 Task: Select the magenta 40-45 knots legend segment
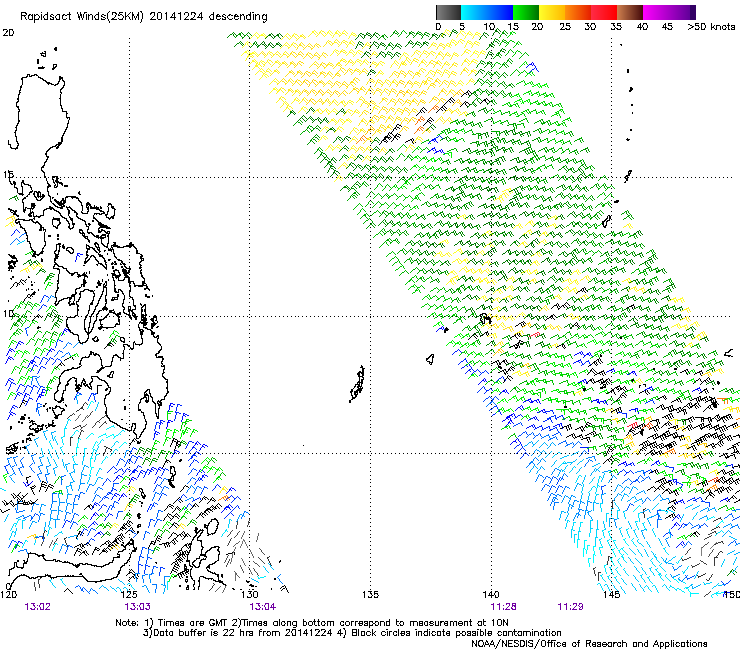pos(656,12)
